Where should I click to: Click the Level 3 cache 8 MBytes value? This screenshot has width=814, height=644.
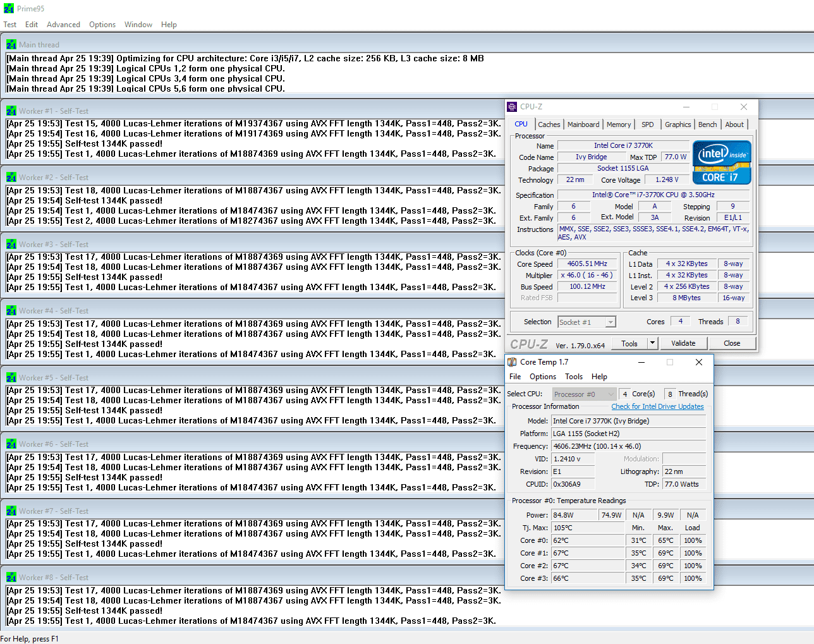tap(686, 298)
